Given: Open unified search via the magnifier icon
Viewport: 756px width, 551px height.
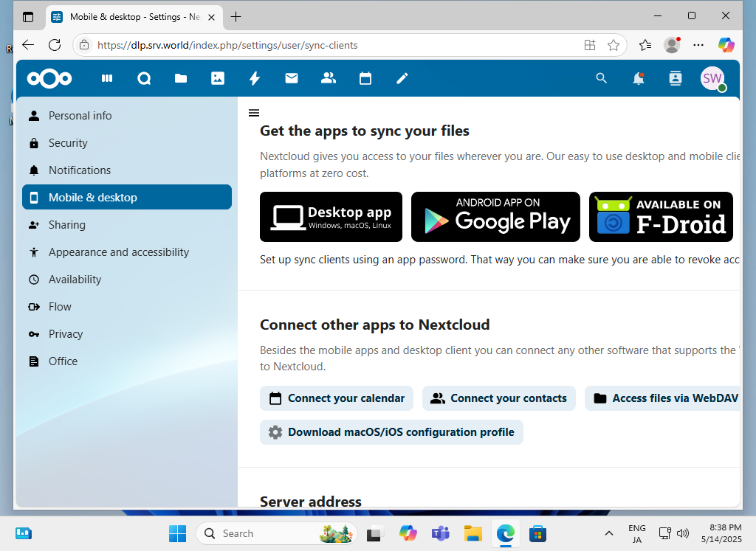Looking at the screenshot, I should (601, 78).
